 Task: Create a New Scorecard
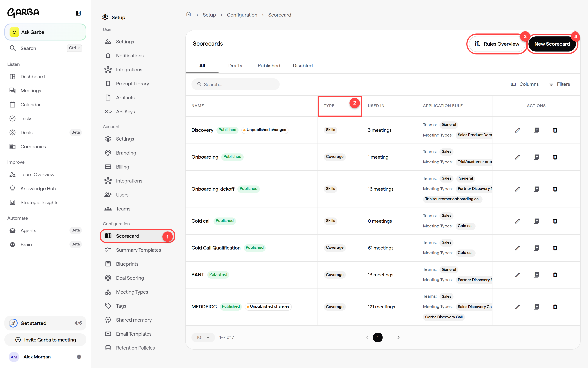(x=552, y=44)
